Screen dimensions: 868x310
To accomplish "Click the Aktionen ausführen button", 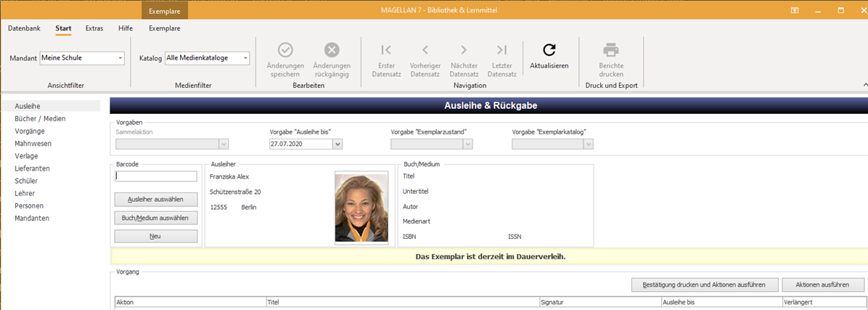I will [x=822, y=285].
